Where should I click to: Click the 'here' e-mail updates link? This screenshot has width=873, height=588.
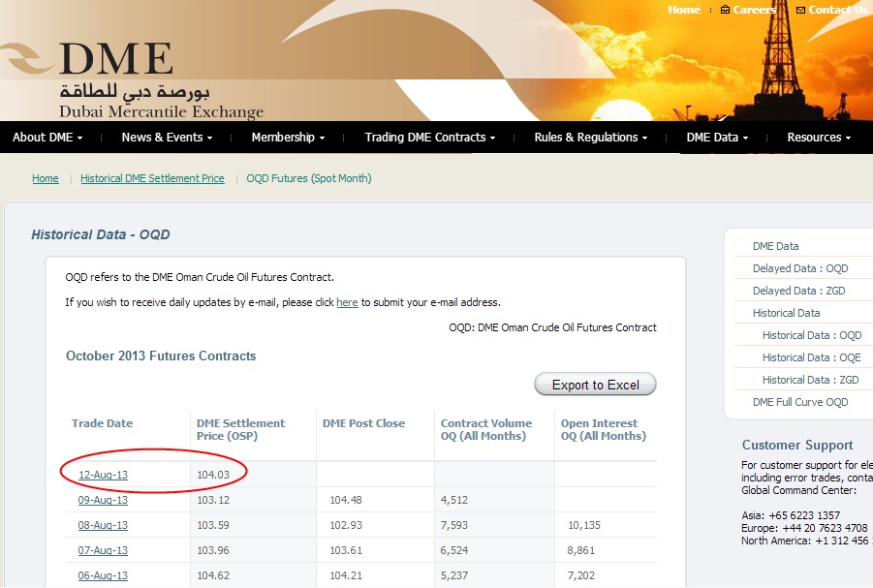347,302
